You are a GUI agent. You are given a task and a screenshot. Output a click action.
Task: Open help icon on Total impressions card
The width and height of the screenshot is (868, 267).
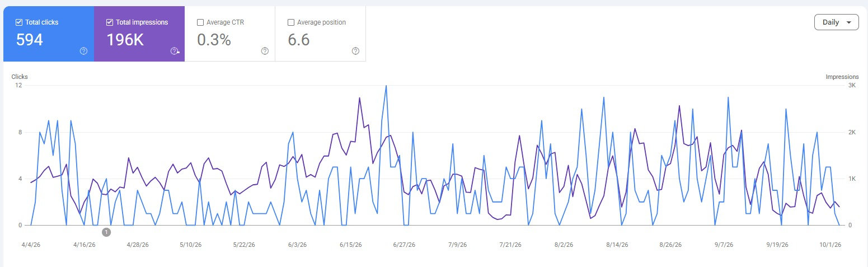(174, 51)
